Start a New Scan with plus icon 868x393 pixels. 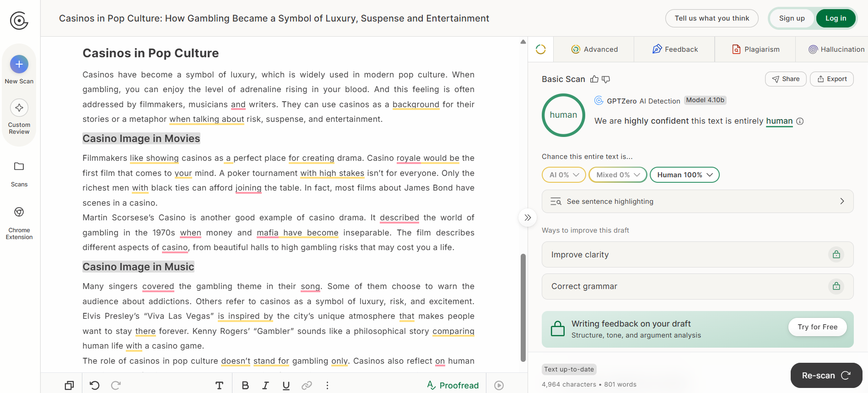pos(19,64)
